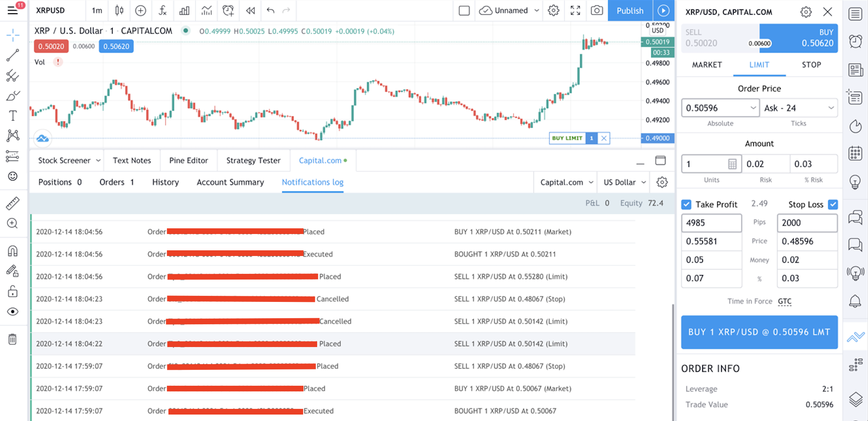Open fullscreen mode icon
This screenshot has width=868, height=421.
tap(575, 11)
